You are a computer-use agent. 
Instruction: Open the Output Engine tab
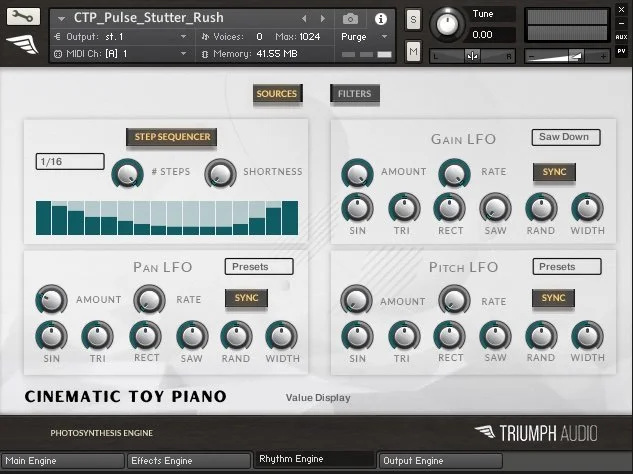440,461
